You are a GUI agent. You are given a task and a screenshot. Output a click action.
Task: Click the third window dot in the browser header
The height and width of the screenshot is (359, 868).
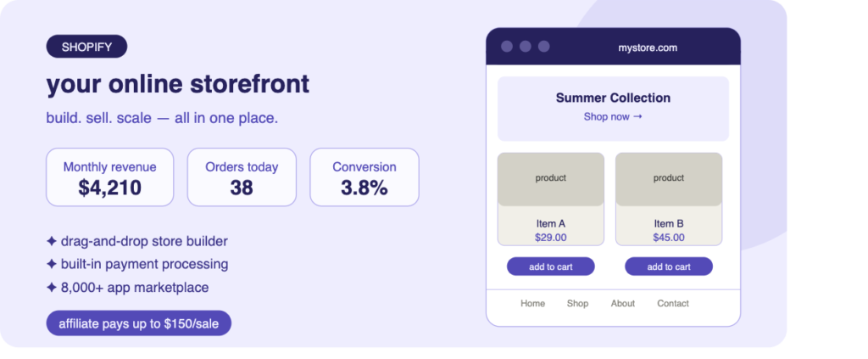click(543, 47)
